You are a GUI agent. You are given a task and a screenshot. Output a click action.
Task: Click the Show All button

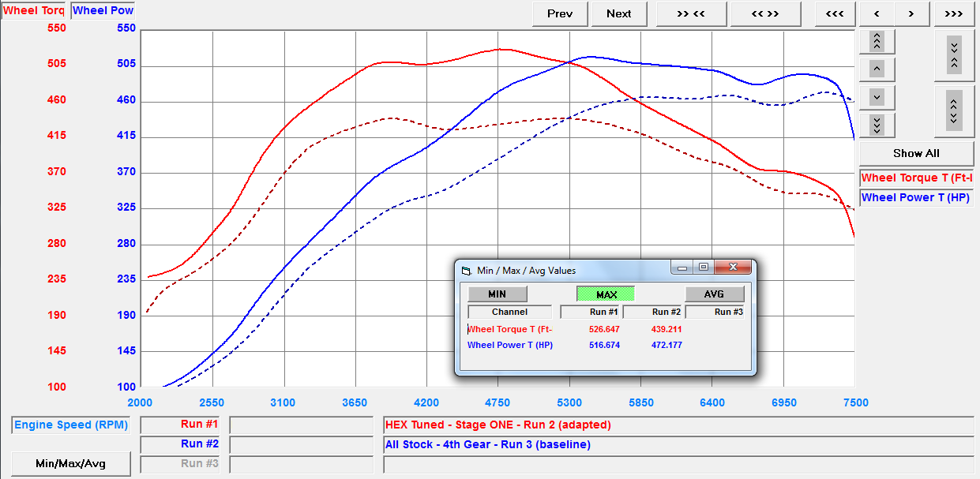pos(916,153)
